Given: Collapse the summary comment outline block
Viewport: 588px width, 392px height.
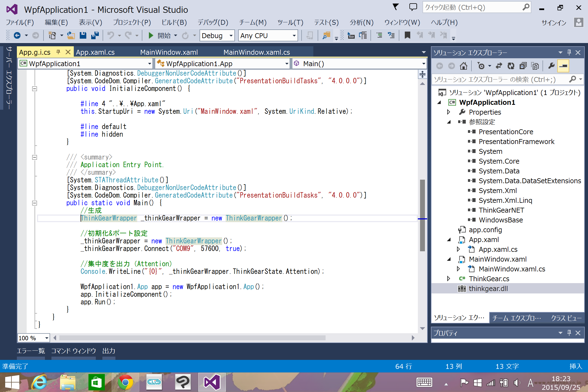Looking at the screenshot, I should 35,157.
